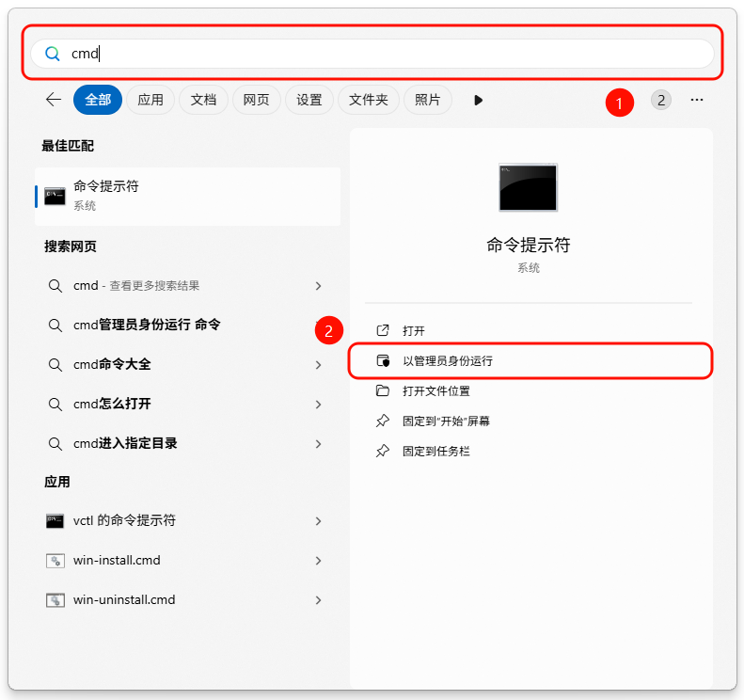This screenshot has width=744, height=700.
Task: Switch to the 设置 filter tab
Action: pos(309,100)
